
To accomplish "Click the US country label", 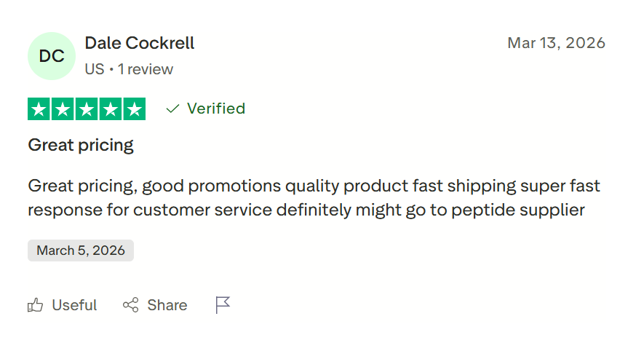I will [x=94, y=69].
